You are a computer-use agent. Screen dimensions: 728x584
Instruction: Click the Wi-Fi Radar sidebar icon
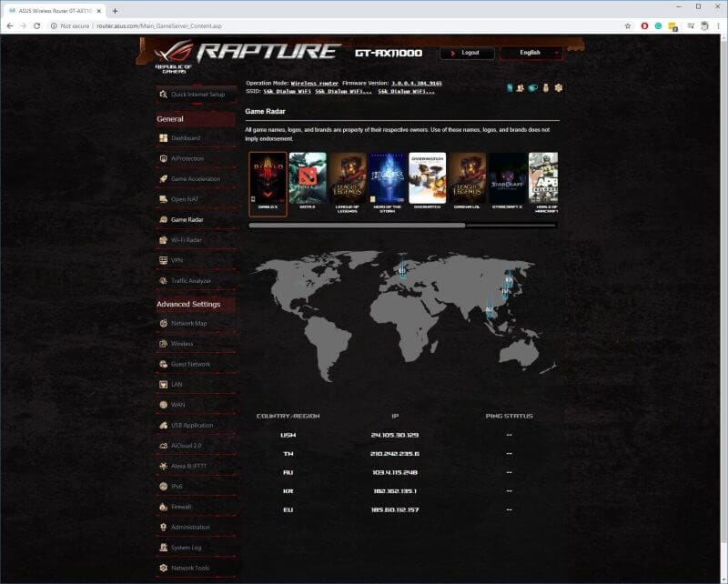coord(164,240)
